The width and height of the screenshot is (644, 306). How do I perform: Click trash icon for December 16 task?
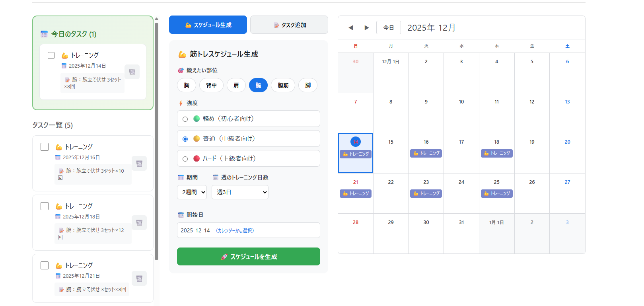[139, 164]
